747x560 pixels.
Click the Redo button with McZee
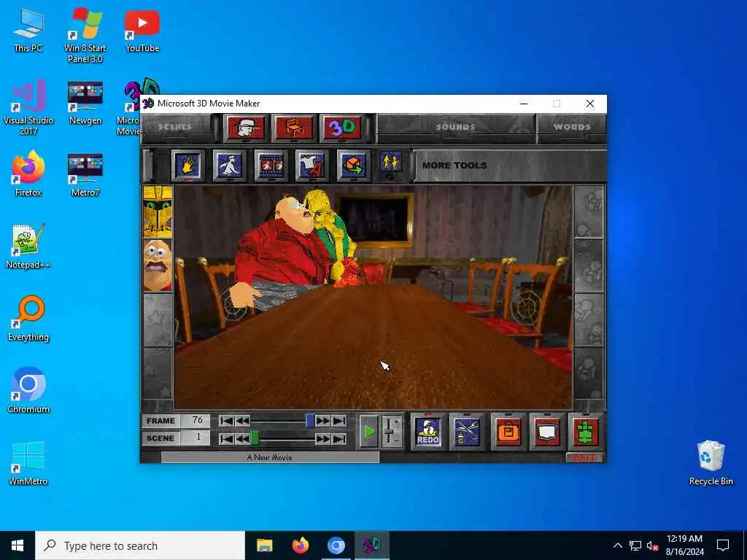pyautogui.click(x=427, y=432)
